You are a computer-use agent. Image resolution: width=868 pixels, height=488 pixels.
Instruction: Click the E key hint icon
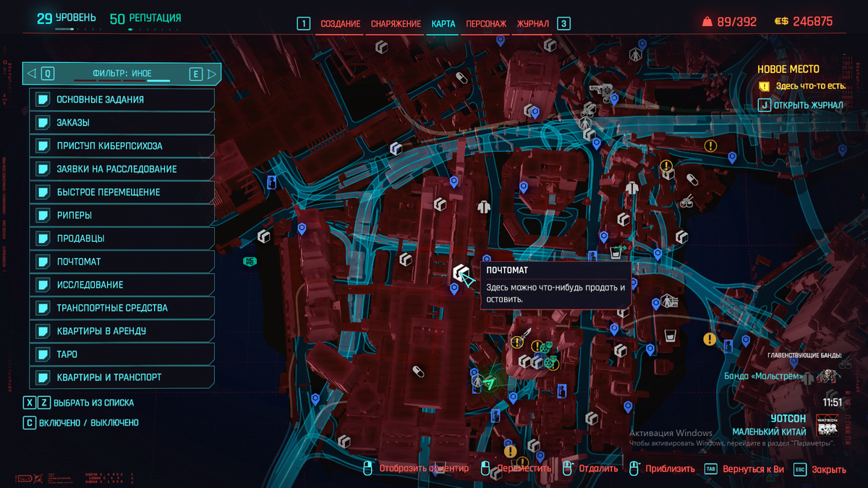(x=195, y=74)
